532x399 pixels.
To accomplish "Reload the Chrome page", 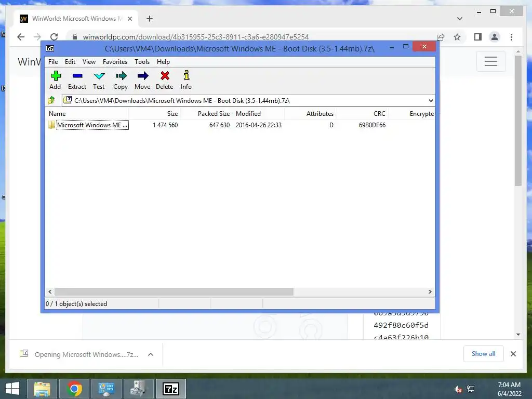I will 54,37.
